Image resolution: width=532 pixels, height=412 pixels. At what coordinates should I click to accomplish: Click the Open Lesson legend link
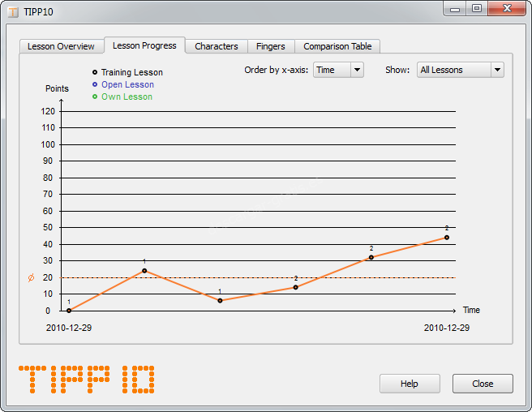pos(127,84)
